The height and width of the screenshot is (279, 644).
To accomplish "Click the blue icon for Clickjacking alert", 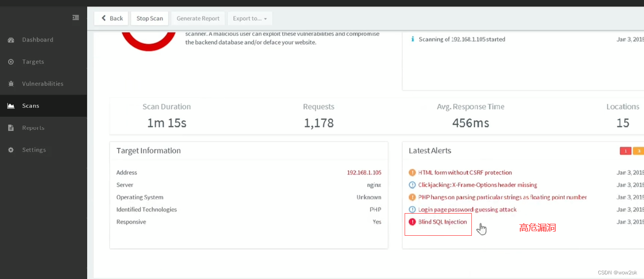I will [x=412, y=185].
